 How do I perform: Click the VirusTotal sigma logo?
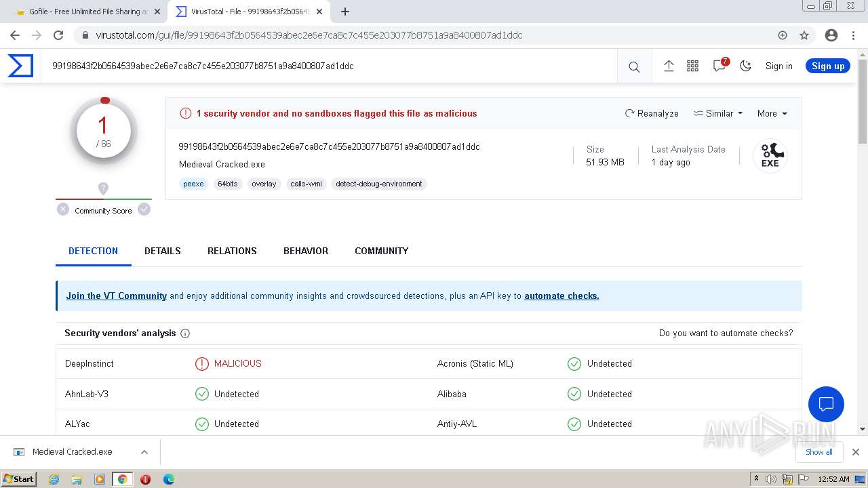[20, 66]
